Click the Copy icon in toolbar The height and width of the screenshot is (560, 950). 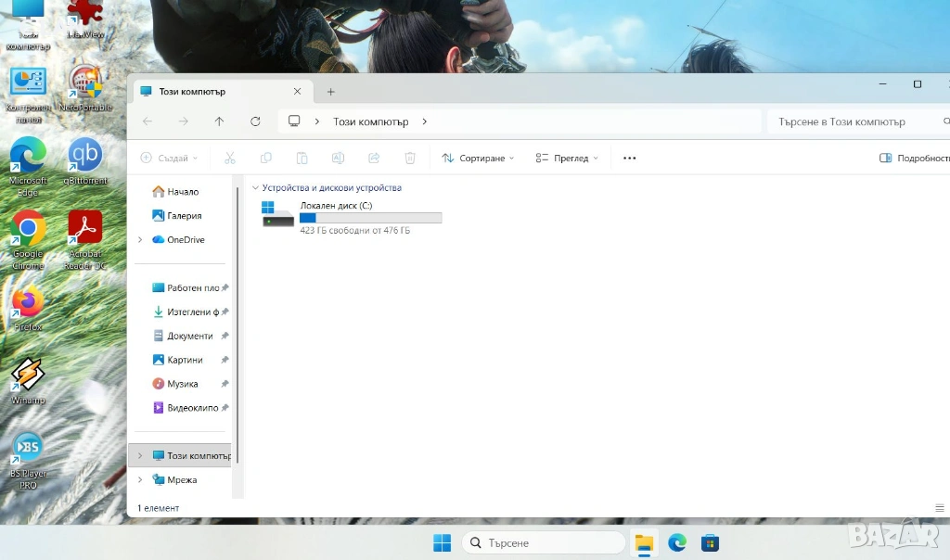tap(266, 159)
